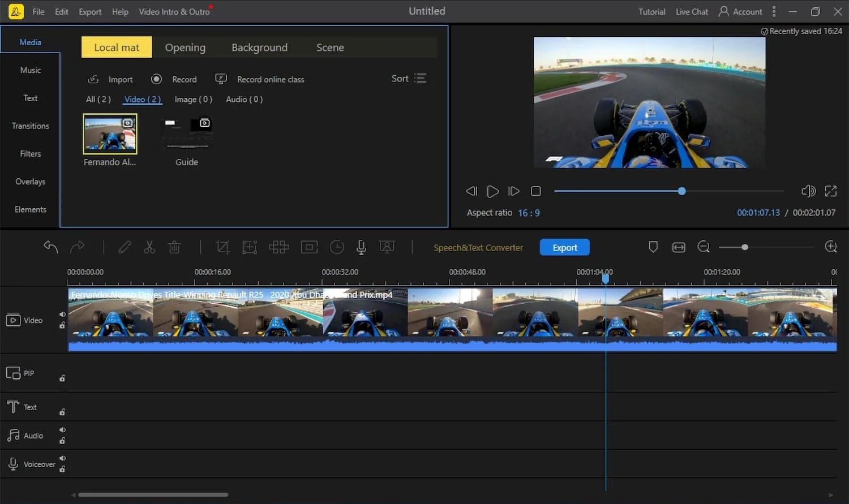This screenshot has width=849, height=504.
Task: Toggle the lock on the PIP track
Action: point(62,378)
